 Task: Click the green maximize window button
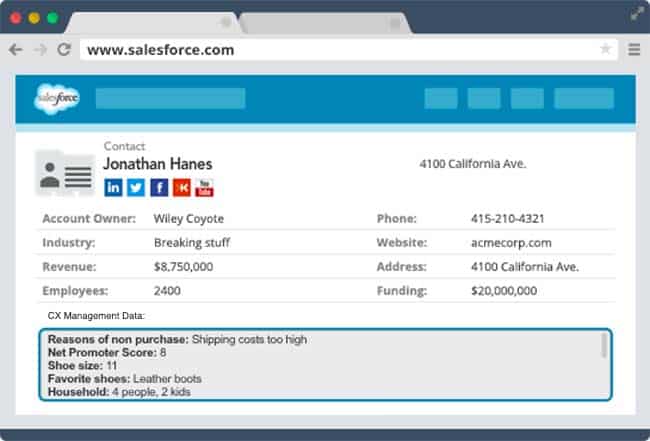click(52, 18)
